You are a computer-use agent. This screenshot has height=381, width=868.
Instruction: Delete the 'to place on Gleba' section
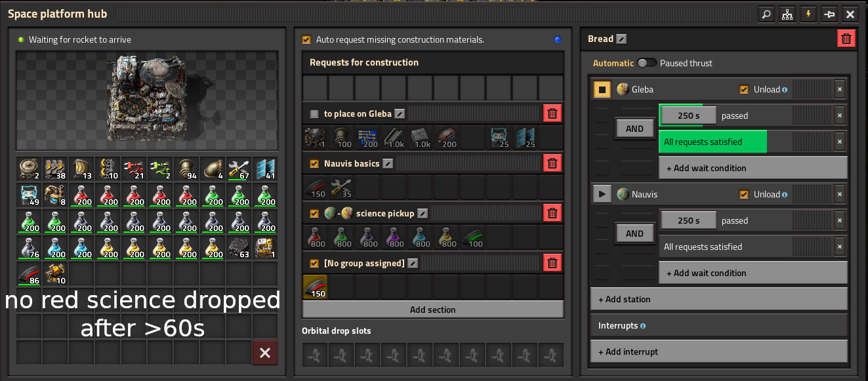(x=552, y=113)
